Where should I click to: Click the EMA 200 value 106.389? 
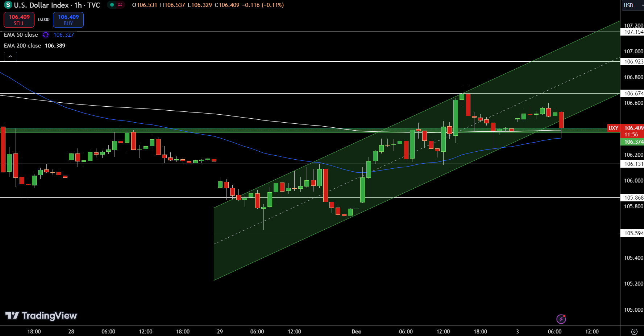pyautogui.click(x=55, y=46)
